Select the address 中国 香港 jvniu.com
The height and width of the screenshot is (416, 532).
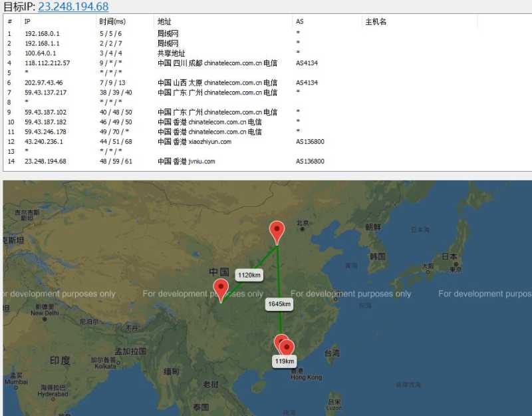(186, 161)
